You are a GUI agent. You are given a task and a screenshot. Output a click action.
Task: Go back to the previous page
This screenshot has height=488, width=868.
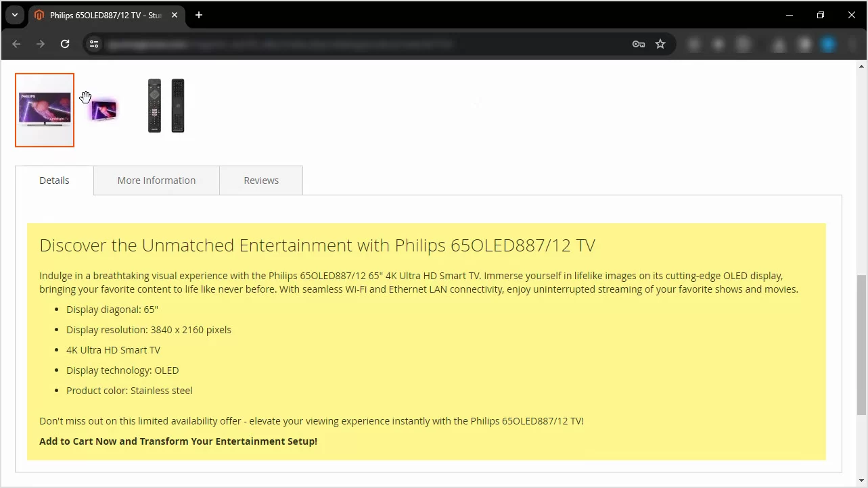coord(16,44)
